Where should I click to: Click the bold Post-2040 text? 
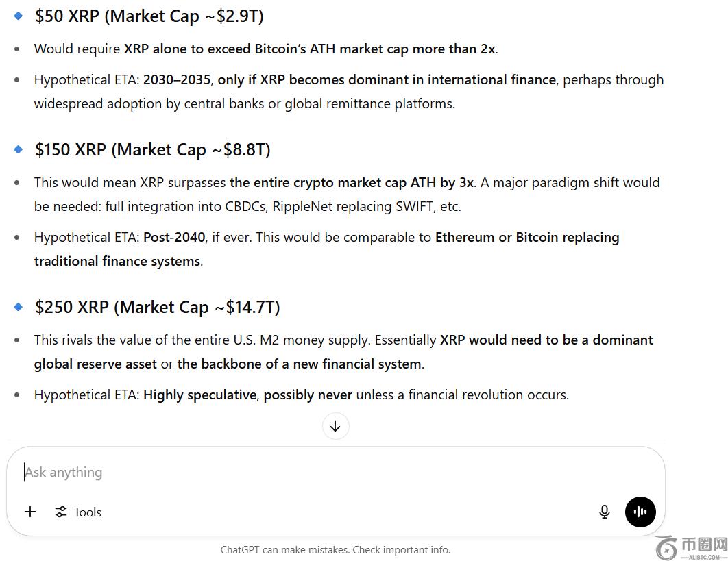tap(174, 237)
